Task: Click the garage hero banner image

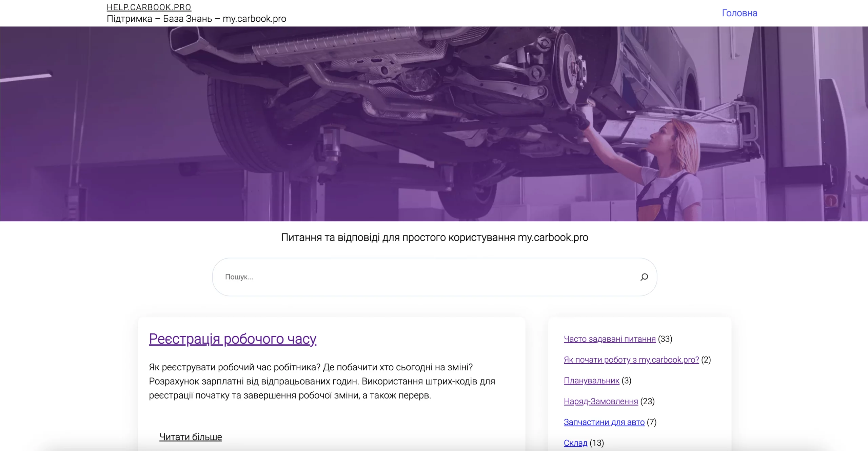Action: coord(434,124)
